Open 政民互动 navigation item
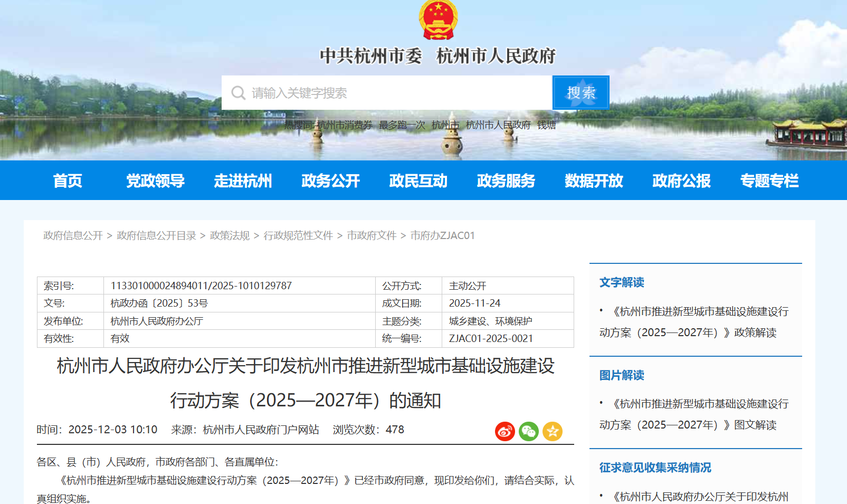Image resolution: width=847 pixels, height=504 pixels. pos(418,181)
